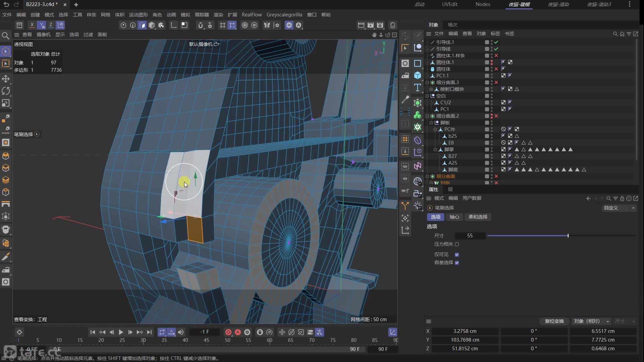Image resolution: width=644 pixels, height=362 pixels.
Task: Click the Cube primitive icon
Action: [418, 75]
